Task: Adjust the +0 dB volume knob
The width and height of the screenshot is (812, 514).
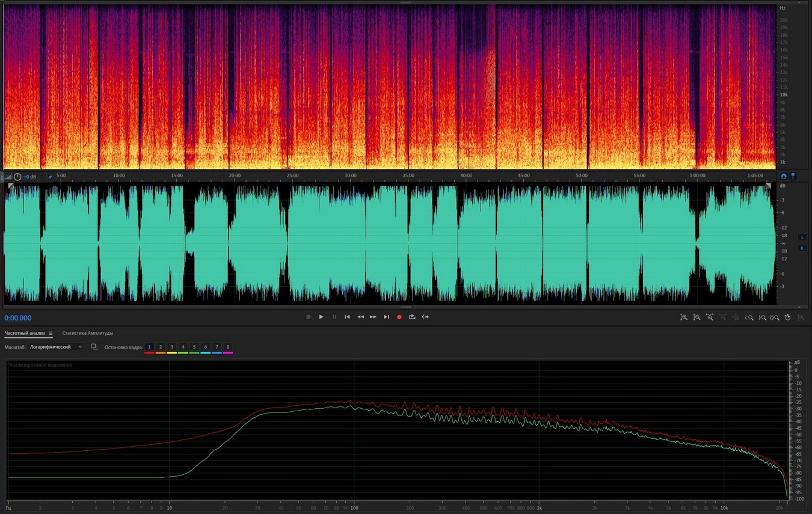Action: coord(17,177)
